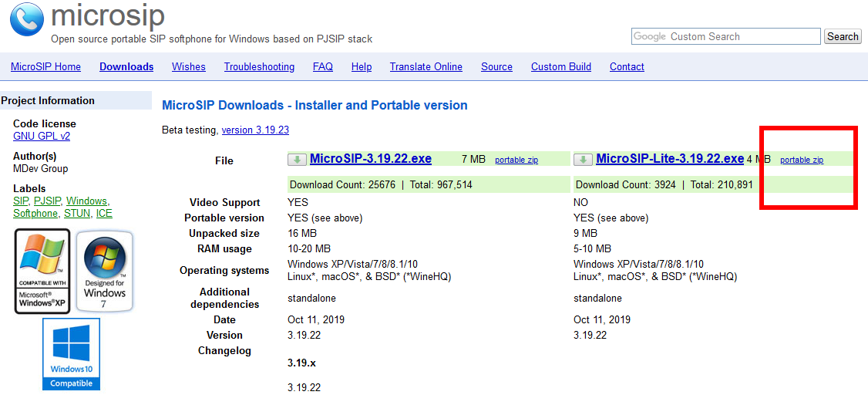Open the GNU GPL v2 license link
The width and height of the screenshot is (868, 395).
coord(42,137)
